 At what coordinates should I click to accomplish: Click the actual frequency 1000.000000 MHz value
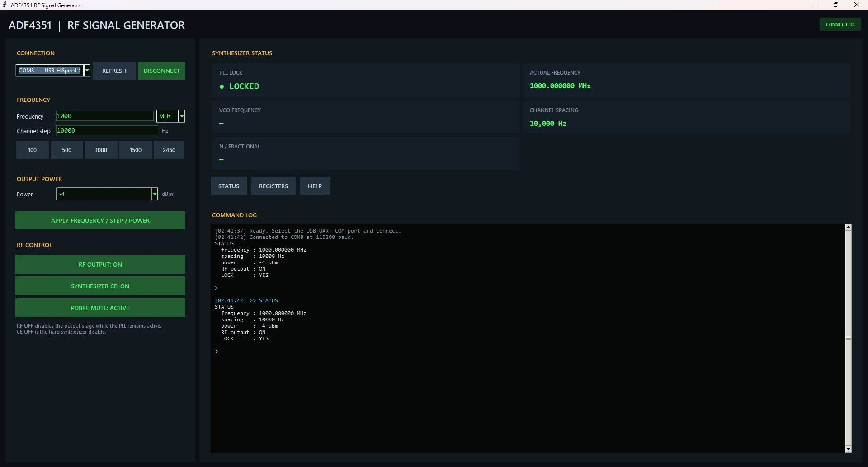point(560,86)
